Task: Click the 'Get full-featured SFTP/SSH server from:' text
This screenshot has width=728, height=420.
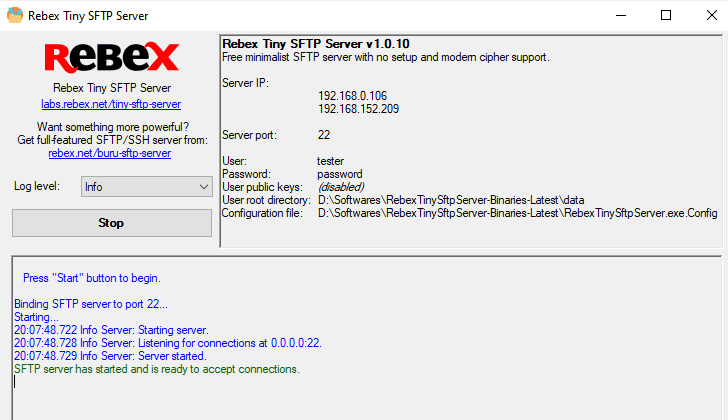Action: [112, 140]
